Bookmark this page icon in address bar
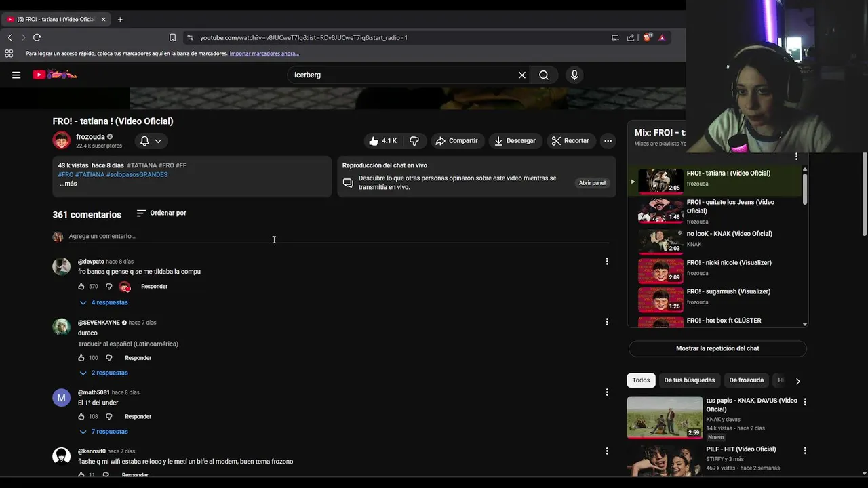The height and width of the screenshot is (488, 868). tap(172, 37)
